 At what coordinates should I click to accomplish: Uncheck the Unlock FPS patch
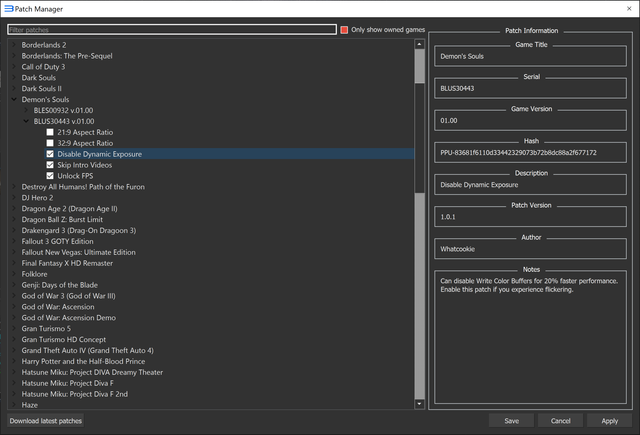(x=50, y=176)
